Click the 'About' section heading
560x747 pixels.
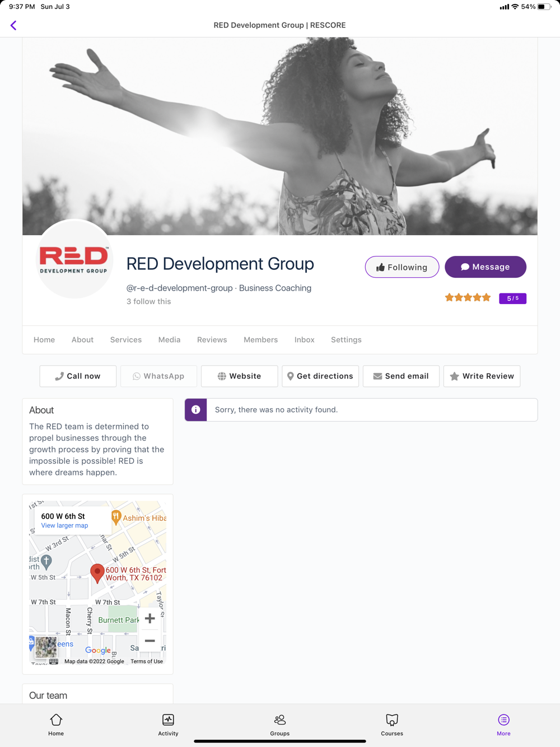click(41, 410)
